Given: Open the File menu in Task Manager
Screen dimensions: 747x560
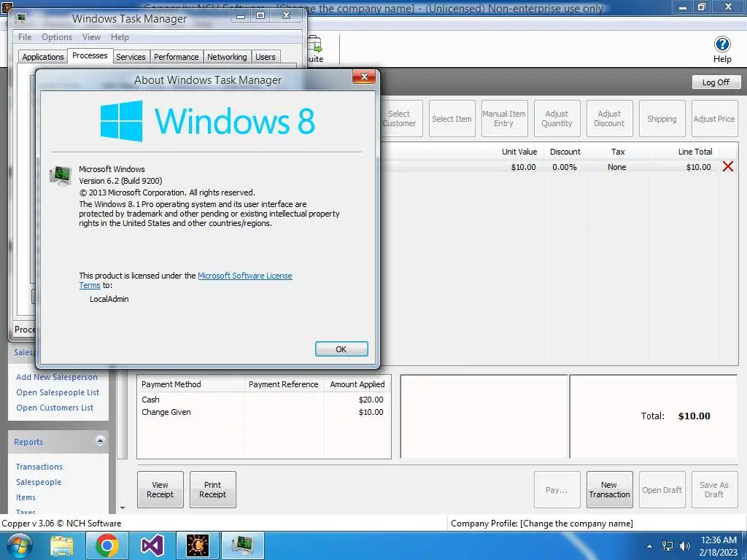Looking at the screenshot, I should click(25, 36).
